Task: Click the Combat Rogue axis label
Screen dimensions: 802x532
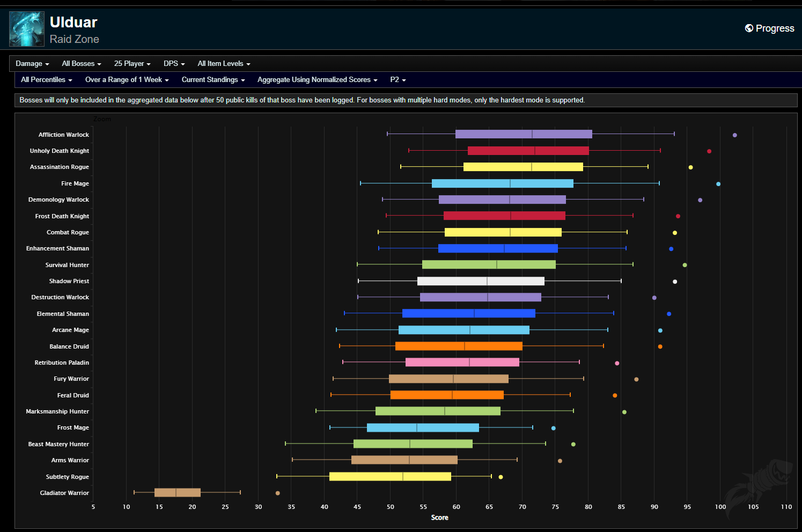Action: point(68,232)
